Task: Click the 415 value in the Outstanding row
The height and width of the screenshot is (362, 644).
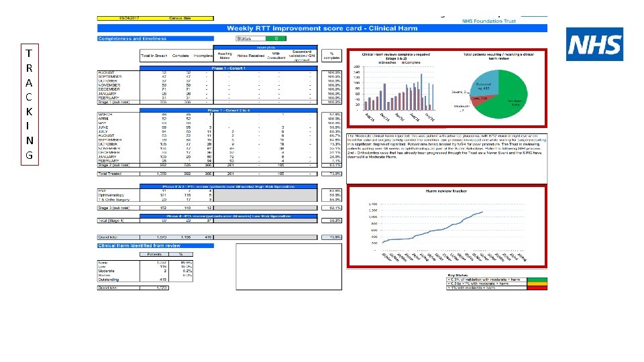Action: tap(162, 280)
